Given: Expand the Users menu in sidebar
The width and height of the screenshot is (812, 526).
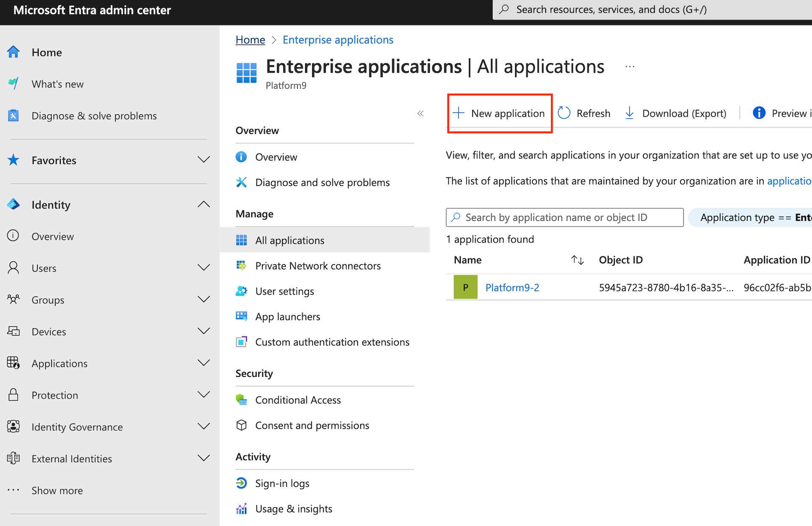Looking at the screenshot, I should tap(204, 268).
